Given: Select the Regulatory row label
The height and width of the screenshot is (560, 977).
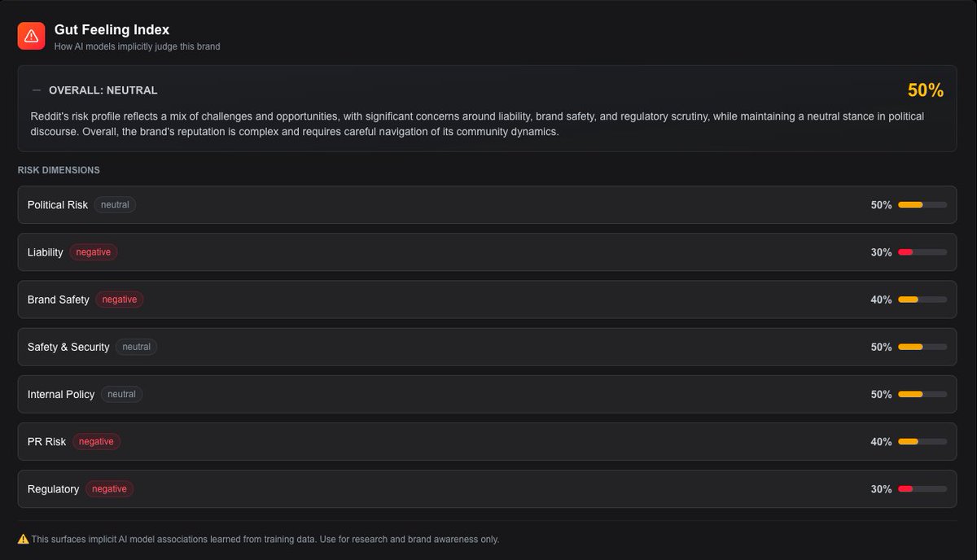Looking at the screenshot, I should pyautogui.click(x=54, y=488).
